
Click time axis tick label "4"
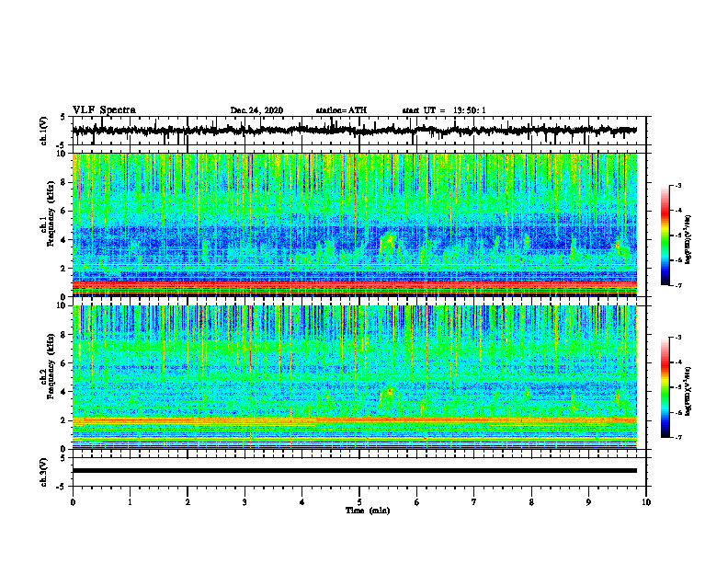pyautogui.click(x=301, y=502)
